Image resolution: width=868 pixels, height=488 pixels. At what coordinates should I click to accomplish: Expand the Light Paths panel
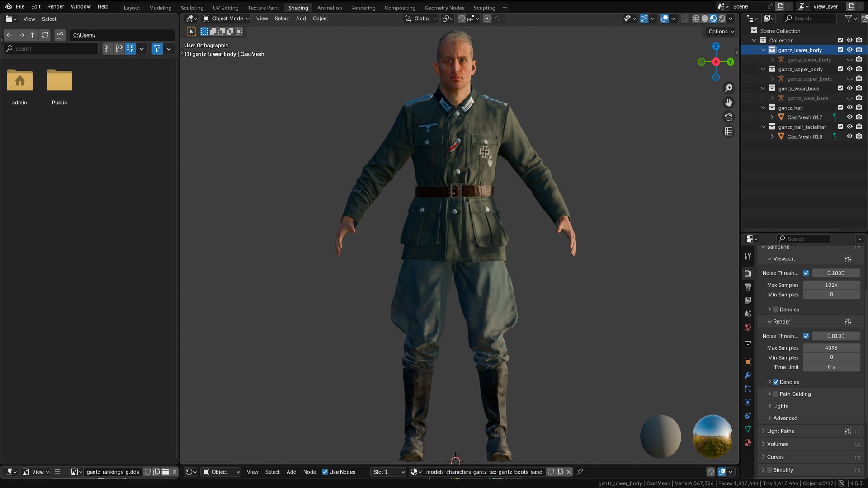(x=780, y=431)
